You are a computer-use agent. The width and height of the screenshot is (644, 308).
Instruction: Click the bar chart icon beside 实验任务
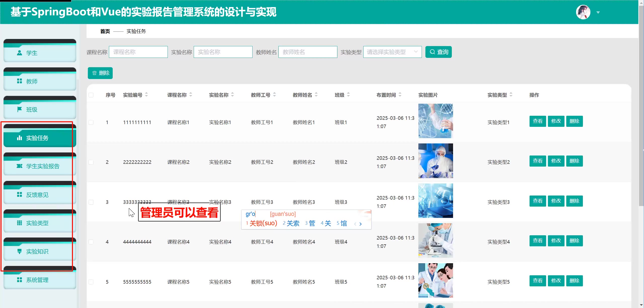(x=19, y=138)
